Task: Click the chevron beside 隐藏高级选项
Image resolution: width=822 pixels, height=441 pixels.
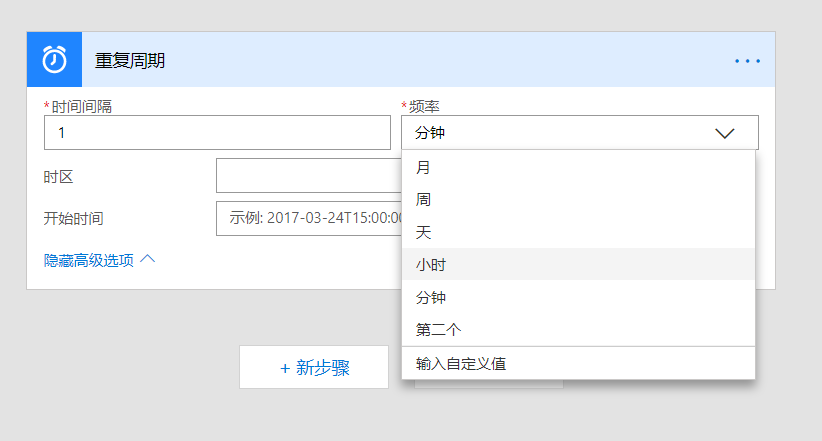Action: click(148, 259)
